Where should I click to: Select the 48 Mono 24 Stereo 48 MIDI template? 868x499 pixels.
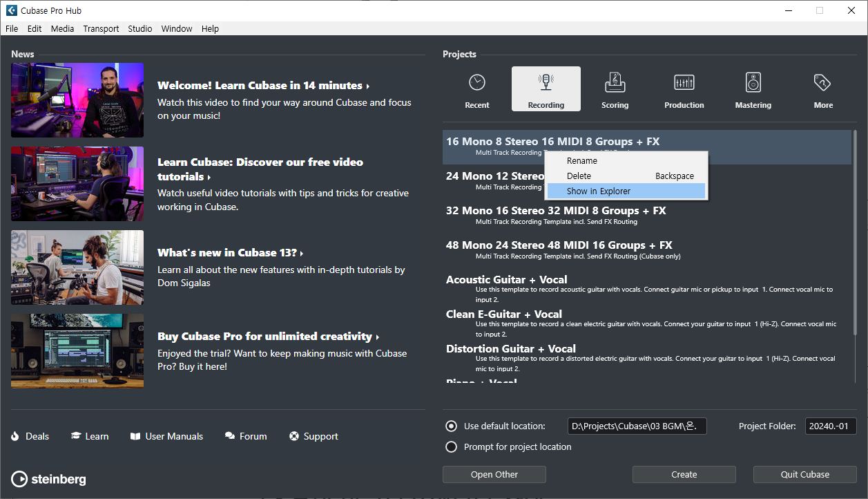point(647,251)
